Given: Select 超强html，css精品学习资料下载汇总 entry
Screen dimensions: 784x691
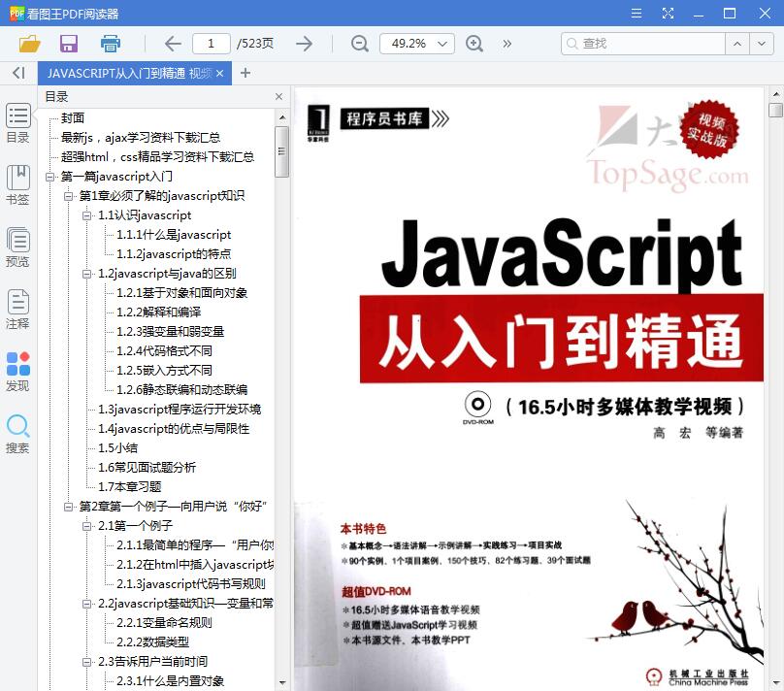Looking at the screenshot, I should 157,157.
